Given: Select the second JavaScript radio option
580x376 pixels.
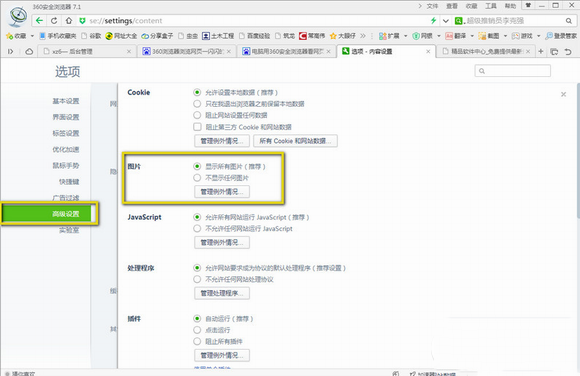Looking at the screenshot, I should point(197,228).
